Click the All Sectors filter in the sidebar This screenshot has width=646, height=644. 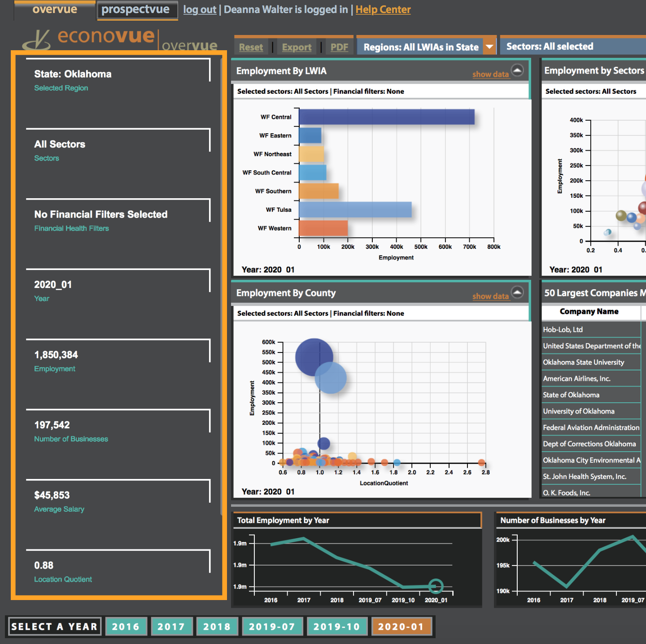coord(60,144)
